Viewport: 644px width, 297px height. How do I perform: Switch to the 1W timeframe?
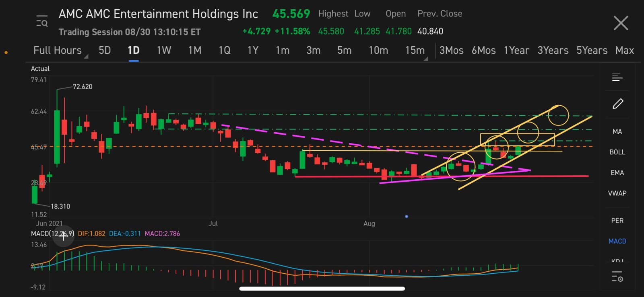tap(164, 51)
